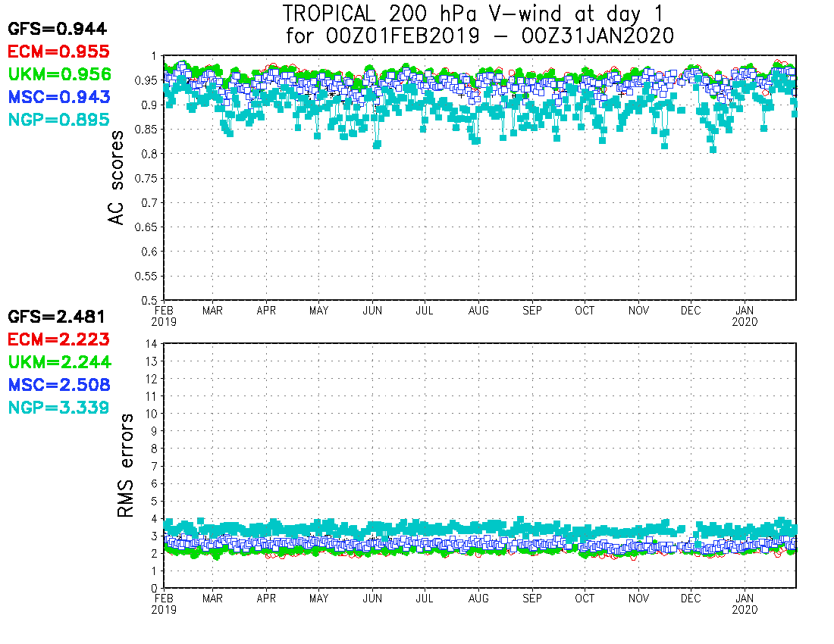Click 'AUG' label under the RMS chart

(x=478, y=599)
